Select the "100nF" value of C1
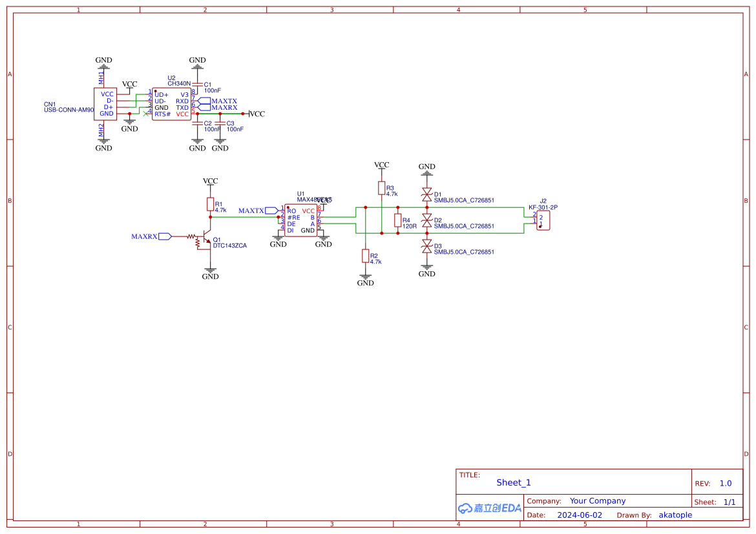The height and width of the screenshot is (534, 756). [x=212, y=90]
